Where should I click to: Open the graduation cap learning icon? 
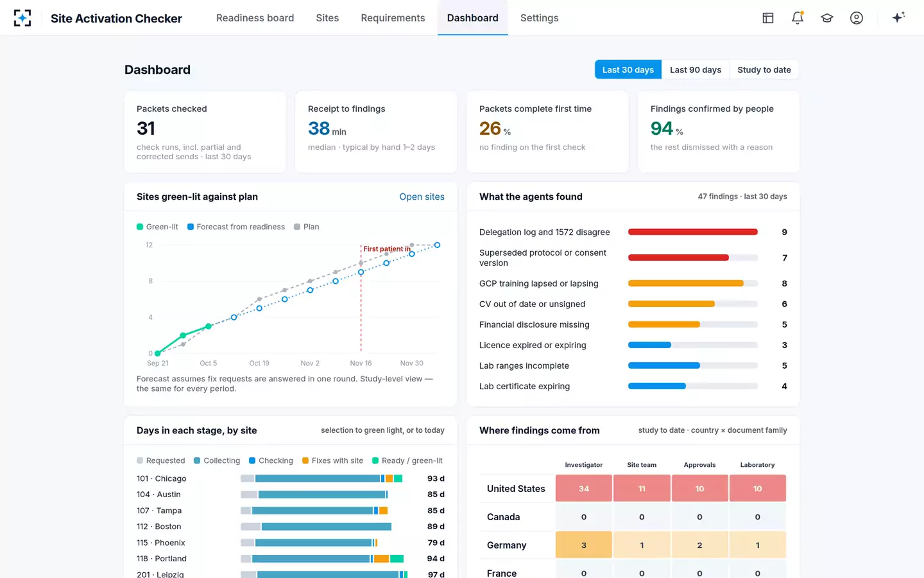[827, 18]
